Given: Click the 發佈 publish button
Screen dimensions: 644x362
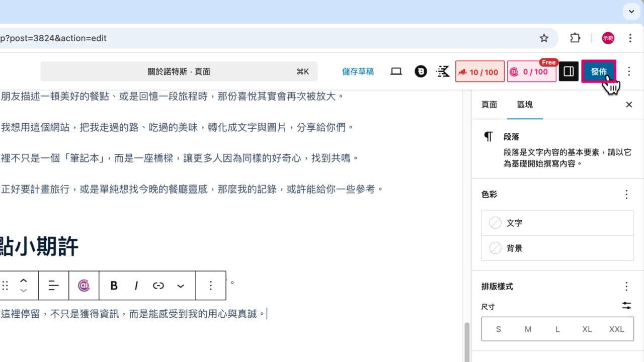Looking at the screenshot, I should pos(598,72).
